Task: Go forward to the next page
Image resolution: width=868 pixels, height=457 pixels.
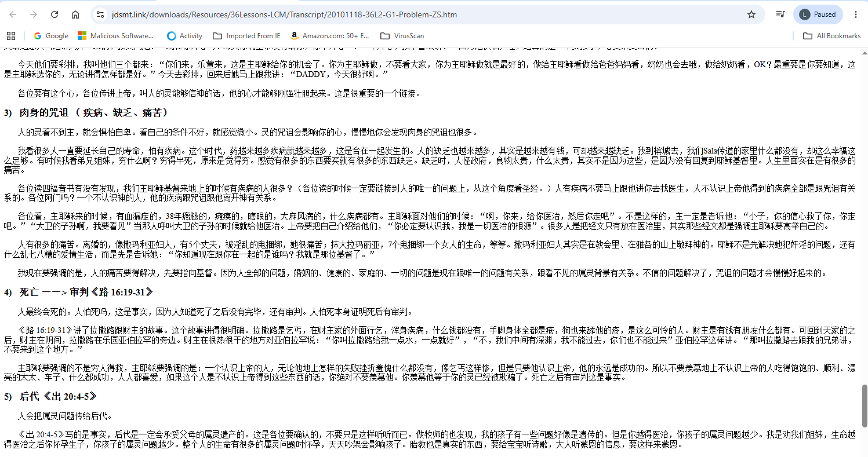Action: [34, 14]
